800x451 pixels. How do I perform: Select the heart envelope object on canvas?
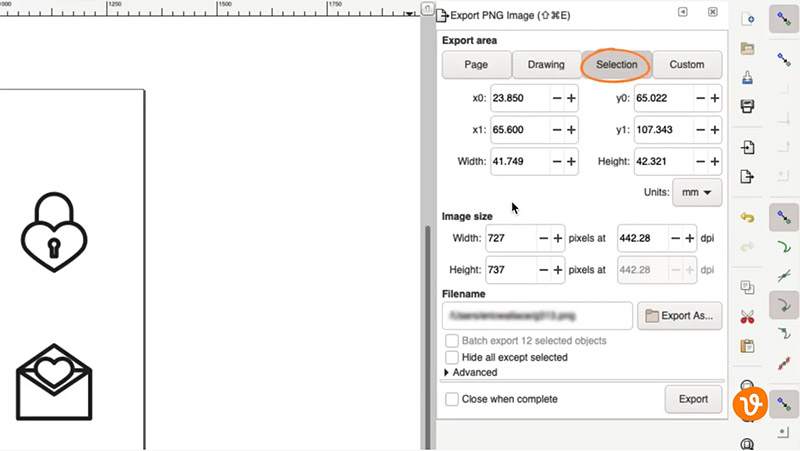54,382
